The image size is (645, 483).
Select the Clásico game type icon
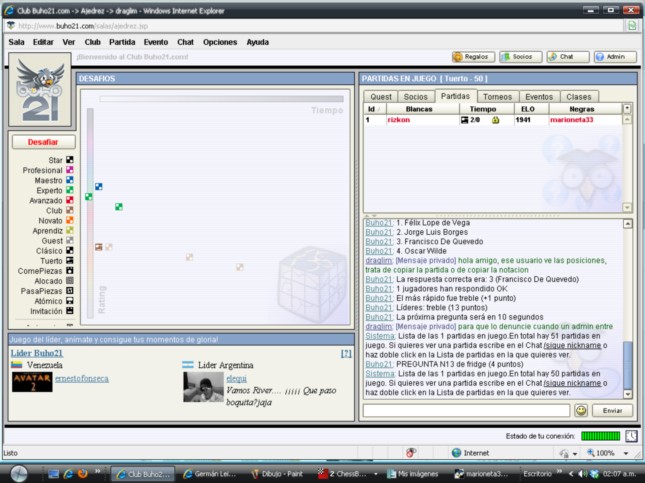pos(70,251)
